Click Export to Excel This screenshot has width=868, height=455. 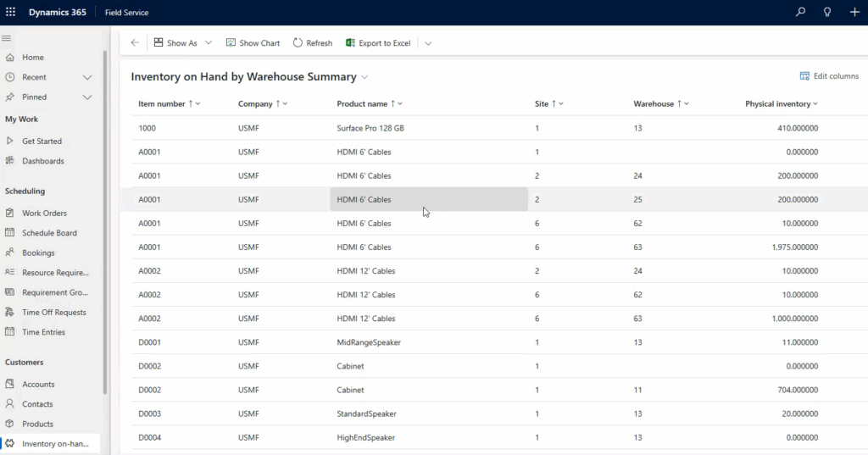(379, 42)
